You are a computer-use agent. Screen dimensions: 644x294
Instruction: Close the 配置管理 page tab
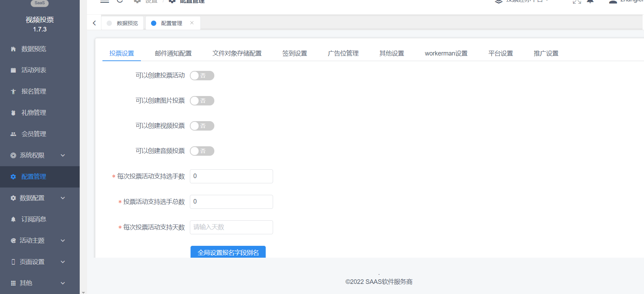click(x=192, y=23)
